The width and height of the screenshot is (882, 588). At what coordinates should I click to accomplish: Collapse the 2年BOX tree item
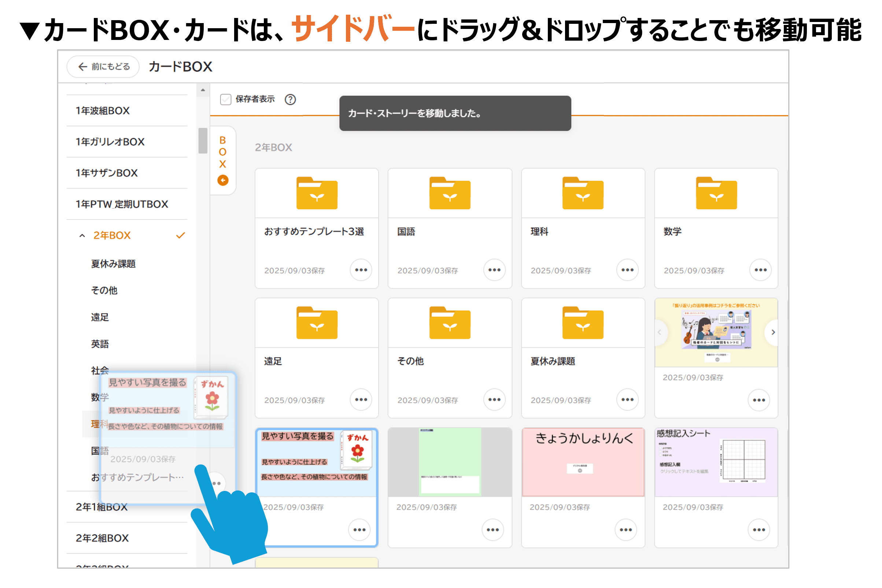82,236
